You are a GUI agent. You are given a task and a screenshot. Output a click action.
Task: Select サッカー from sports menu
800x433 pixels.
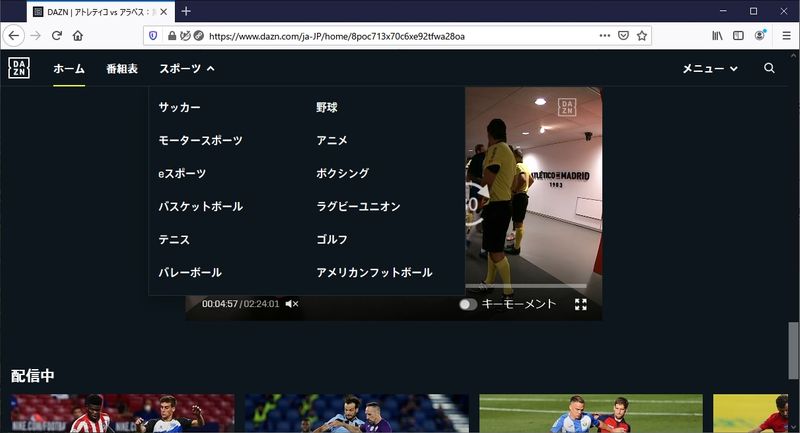(x=179, y=107)
